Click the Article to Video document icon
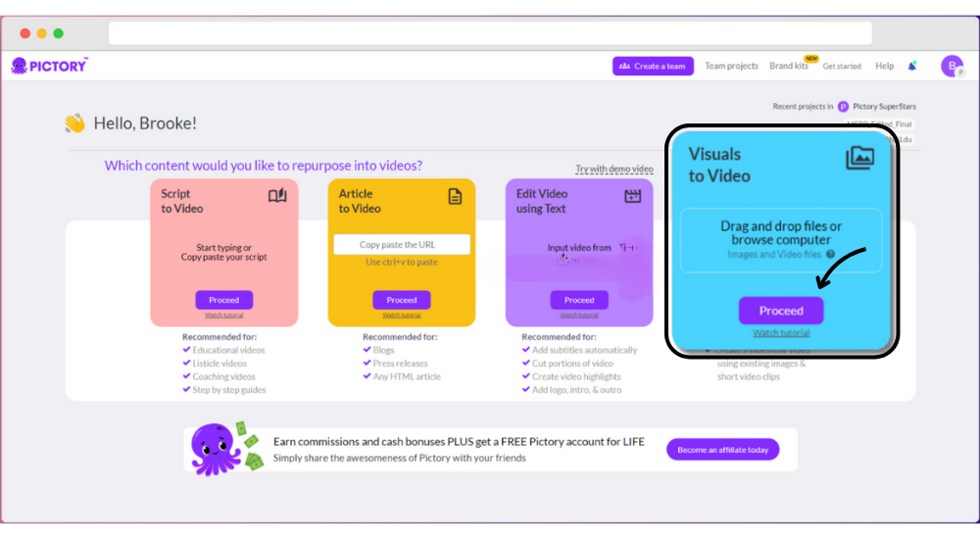 pos(455,196)
